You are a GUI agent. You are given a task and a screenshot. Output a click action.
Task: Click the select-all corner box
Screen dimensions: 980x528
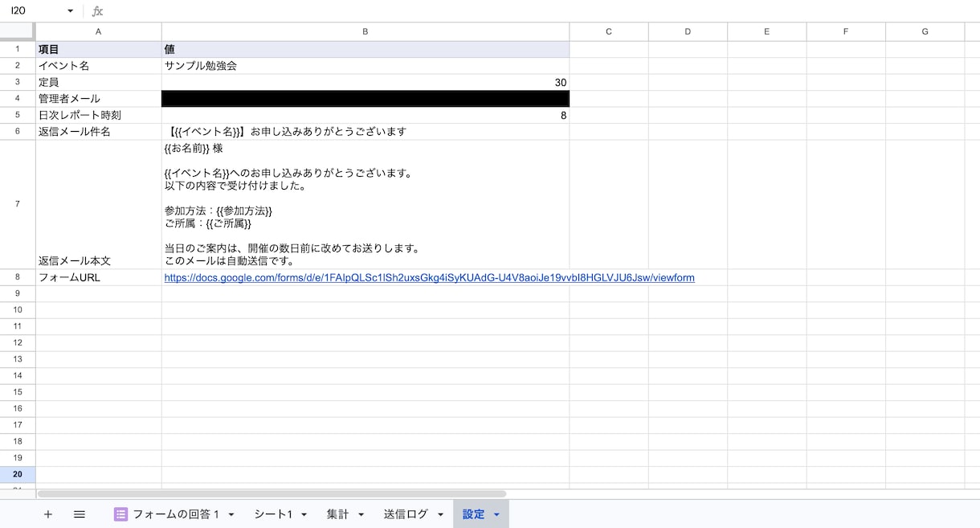coord(18,31)
